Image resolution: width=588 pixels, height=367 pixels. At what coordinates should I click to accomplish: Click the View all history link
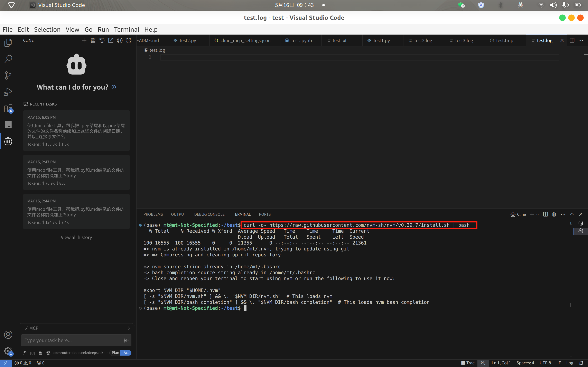pyautogui.click(x=76, y=237)
